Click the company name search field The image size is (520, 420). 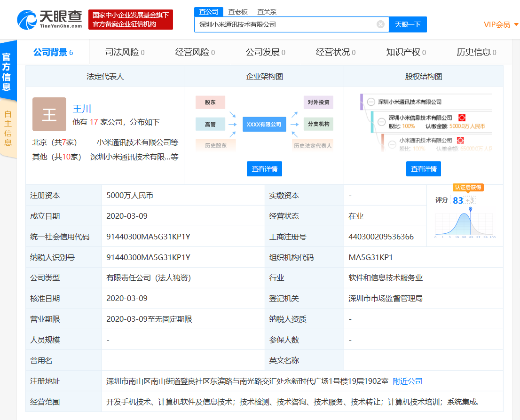click(x=284, y=24)
